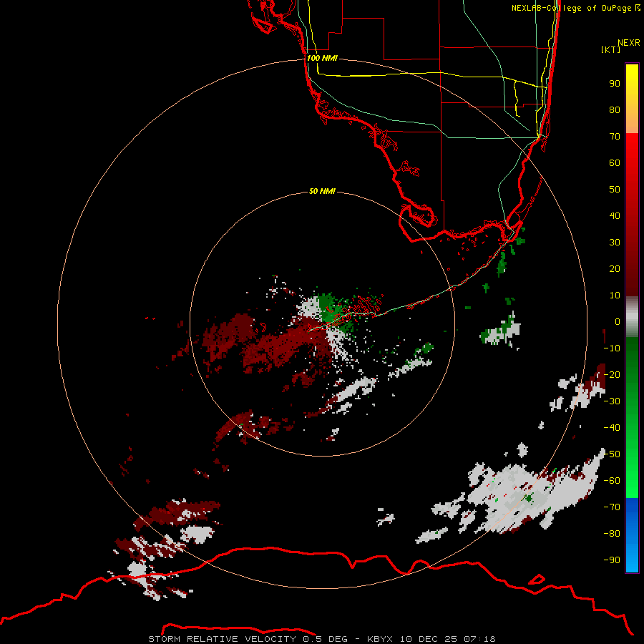The width and height of the screenshot is (644, 644).
Task: Click the -10 scale value
Action: pos(612,348)
